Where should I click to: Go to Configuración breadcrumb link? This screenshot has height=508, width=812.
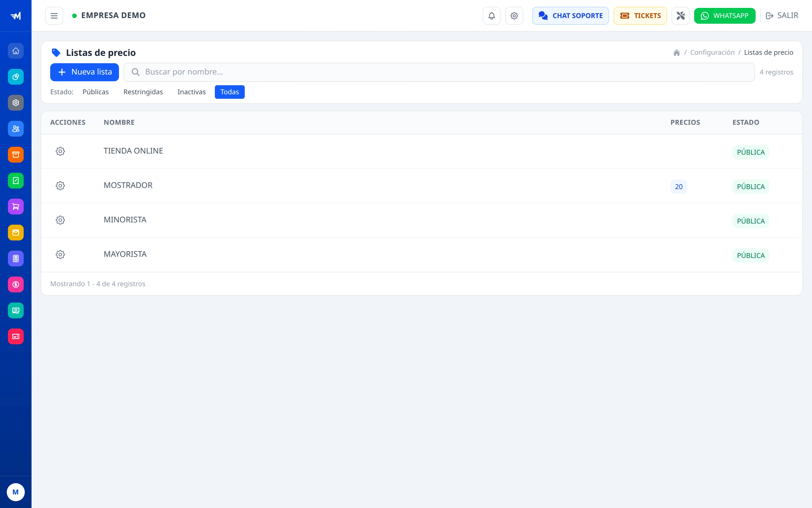(712, 52)
